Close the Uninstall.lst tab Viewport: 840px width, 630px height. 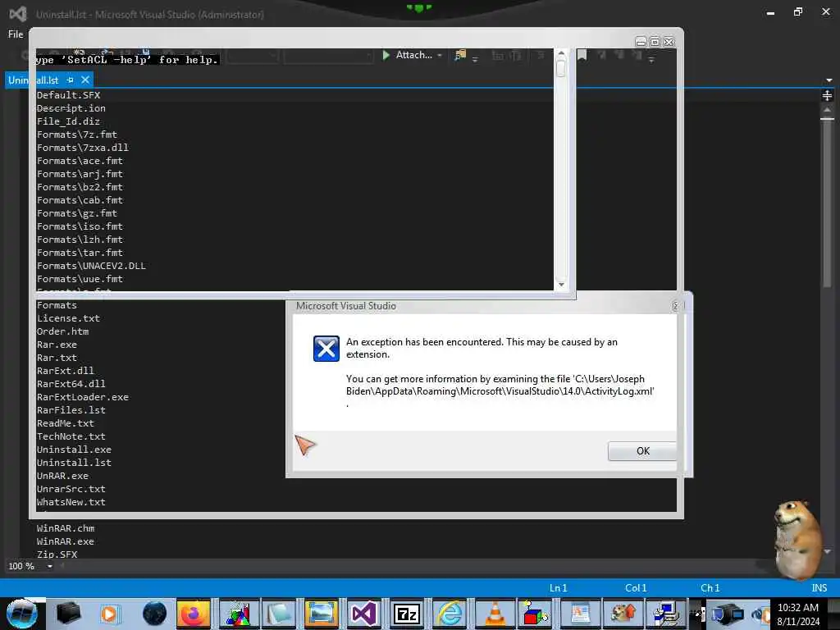click(x=85, y=80)
